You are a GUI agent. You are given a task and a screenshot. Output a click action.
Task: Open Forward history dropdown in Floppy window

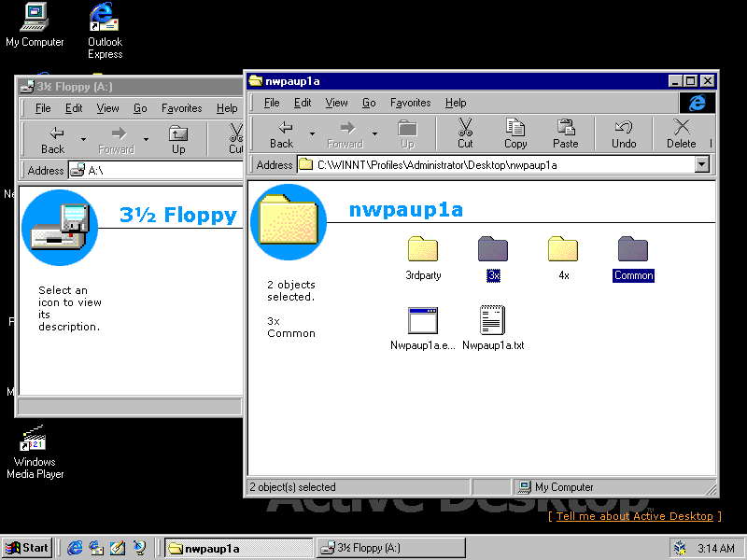tap(147, 139)
